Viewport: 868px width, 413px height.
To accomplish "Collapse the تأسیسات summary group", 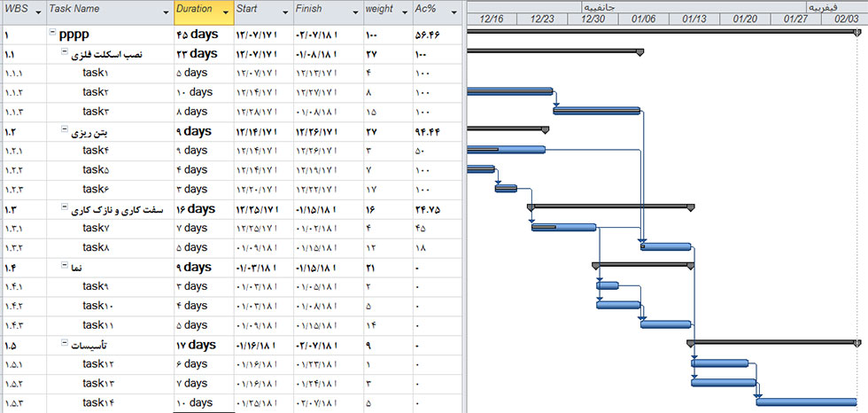I will [64, 344].
